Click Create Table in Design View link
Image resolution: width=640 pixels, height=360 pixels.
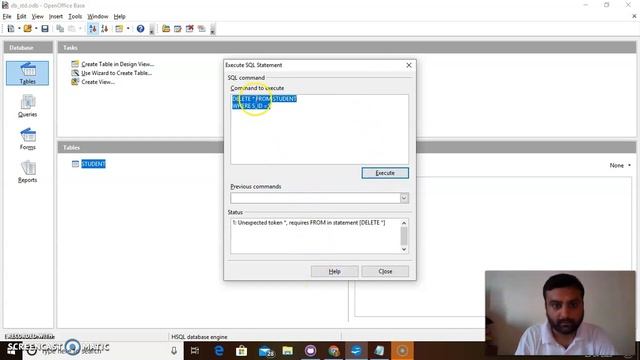pos(118,64)
